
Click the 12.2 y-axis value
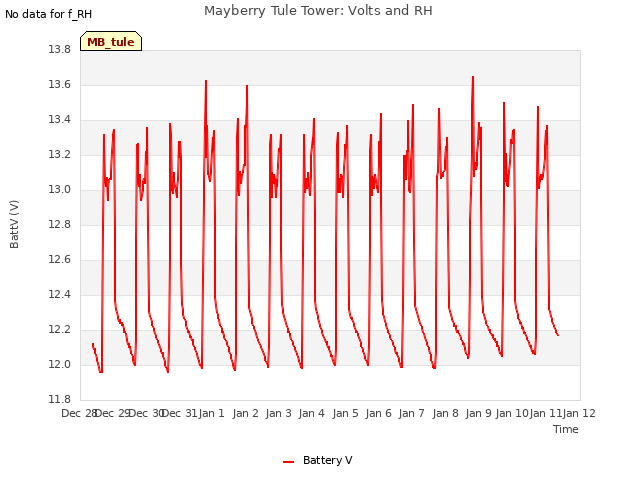tap(60, 330)
